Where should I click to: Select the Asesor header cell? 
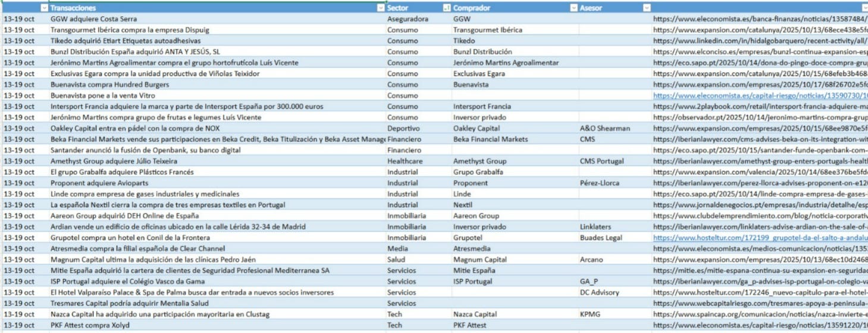(615, 8)
